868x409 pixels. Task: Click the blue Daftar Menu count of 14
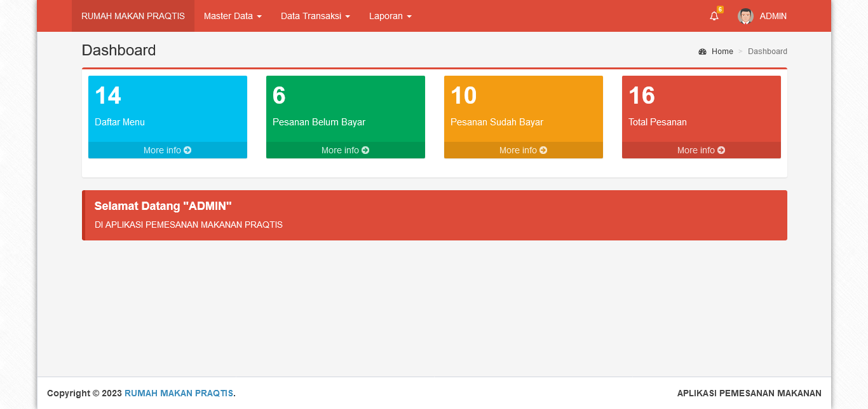(x=108, y=95)
